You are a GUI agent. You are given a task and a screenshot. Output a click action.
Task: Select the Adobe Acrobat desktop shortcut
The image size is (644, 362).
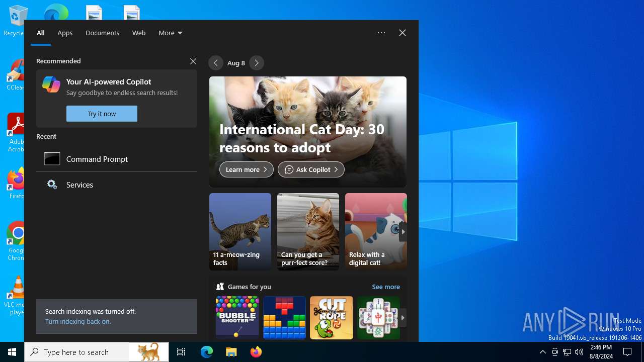click(15, 133)
